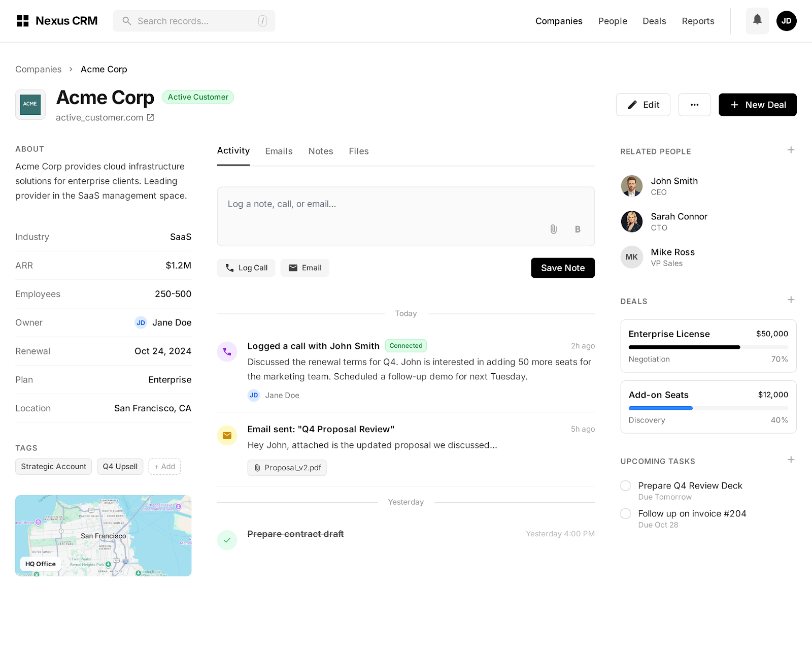The height and width of the screenshot is (650, 812).
Task: Click the Nexus CRM grid logo
Action: pyautogui.click(x=23, y=21)
